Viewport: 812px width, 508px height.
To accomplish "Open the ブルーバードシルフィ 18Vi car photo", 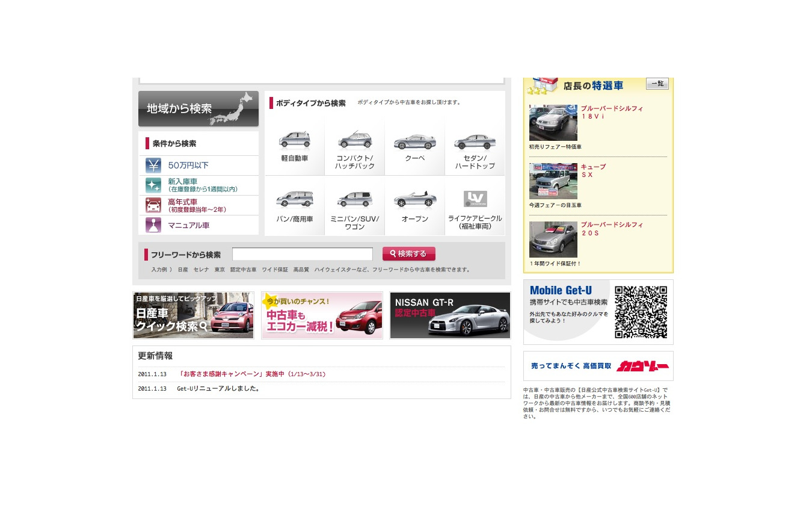I will pos(553,123).
